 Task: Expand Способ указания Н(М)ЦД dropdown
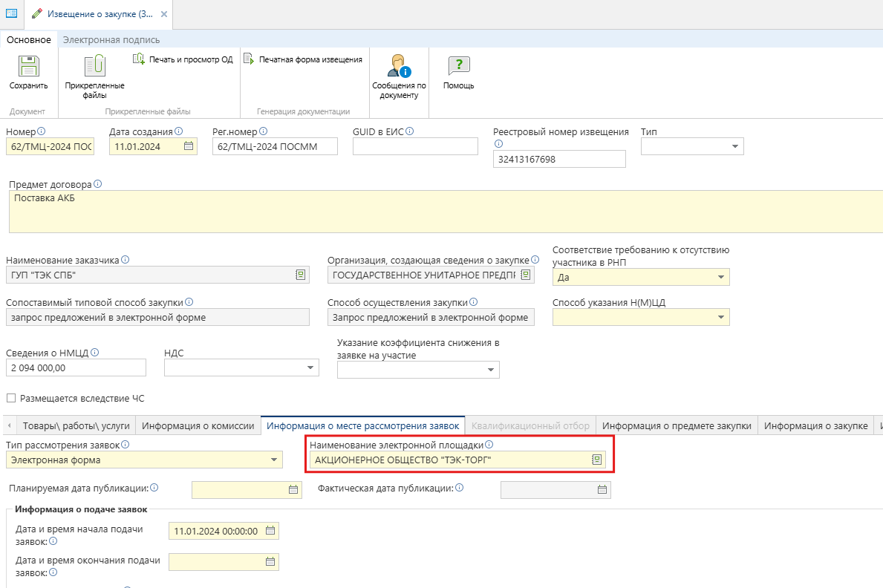pyautogui.click(x=721, y=317)
